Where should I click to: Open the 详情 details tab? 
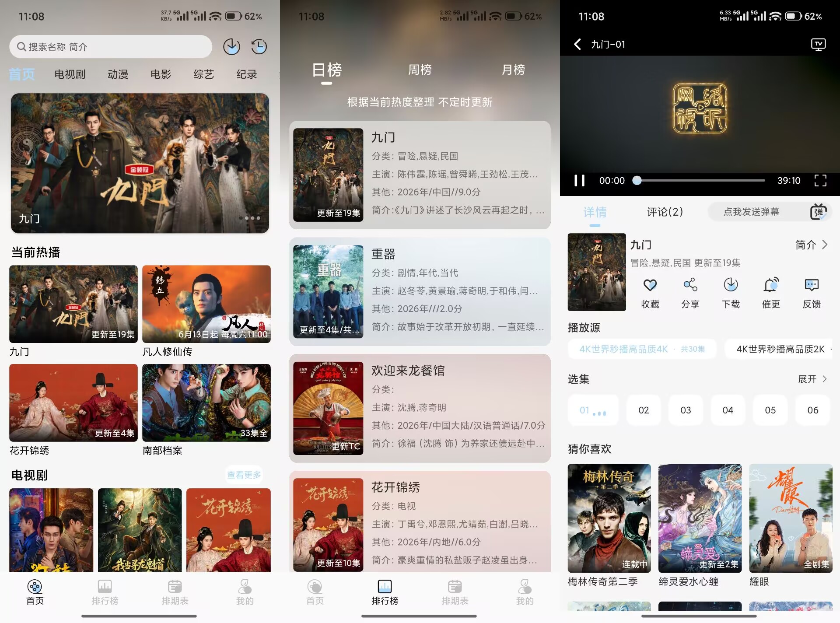coord(595,212)
